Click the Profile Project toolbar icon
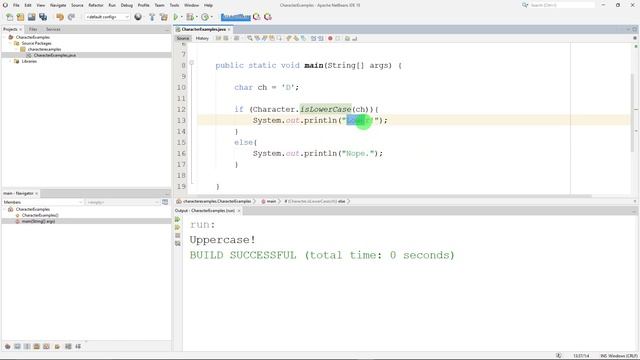 click(205, 17)
